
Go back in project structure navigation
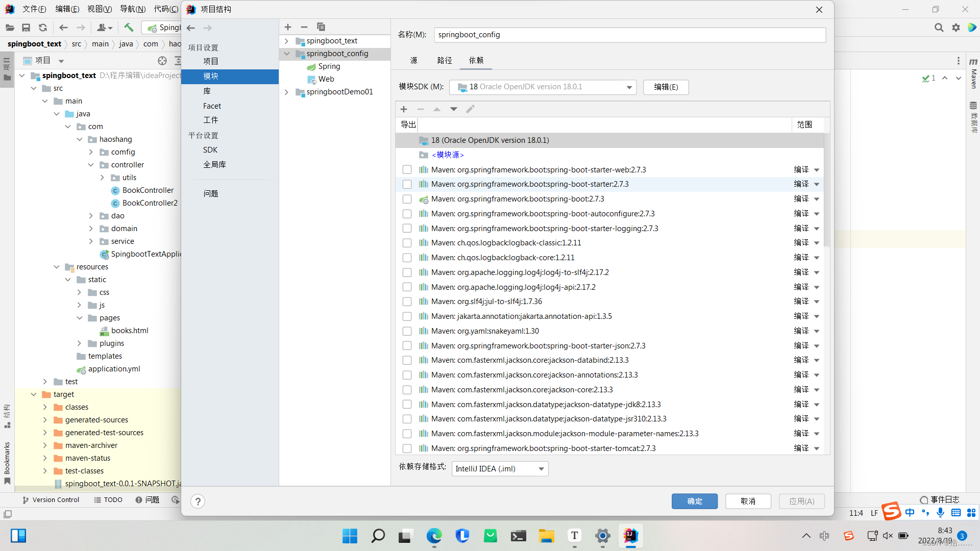pos(191,28)
